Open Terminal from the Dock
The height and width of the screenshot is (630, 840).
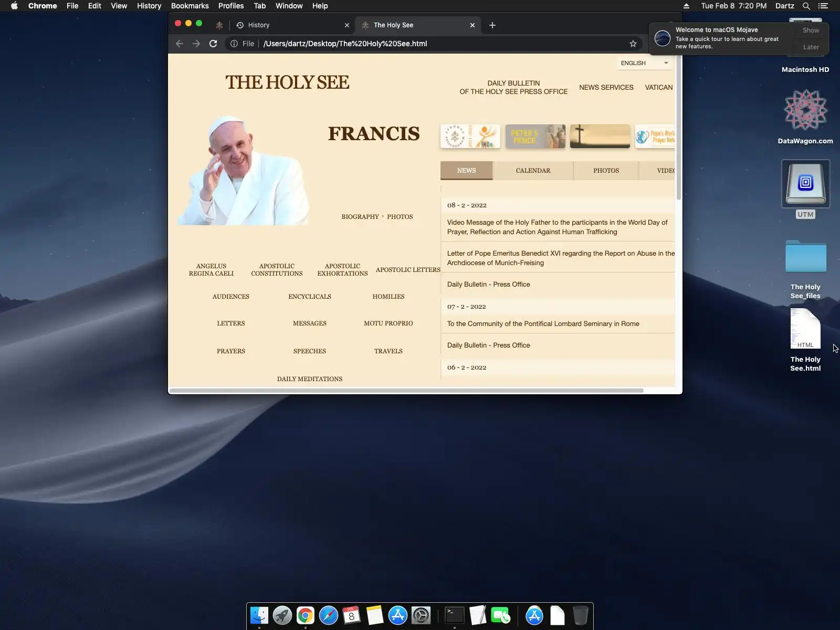(455, 615)
